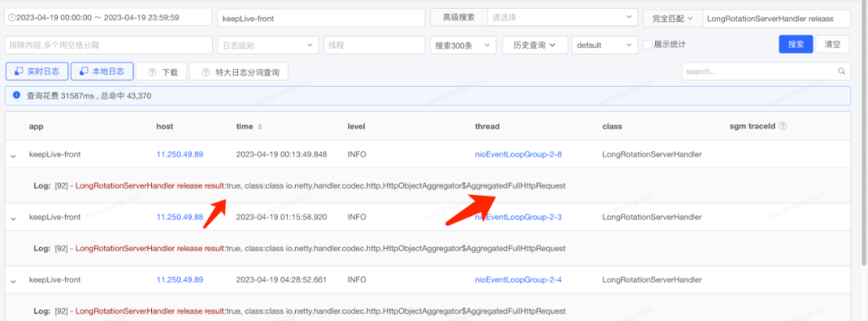Viewport: 868px width, 321px height.
Task: Click the LongRotationServerHandler release keyword field
Action: tap(776, 18)
